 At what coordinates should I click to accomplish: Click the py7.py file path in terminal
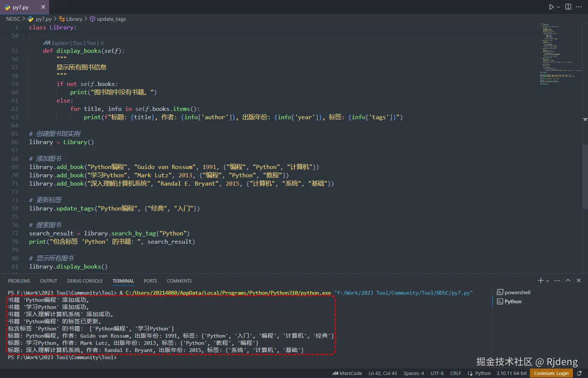coord(403,293)
